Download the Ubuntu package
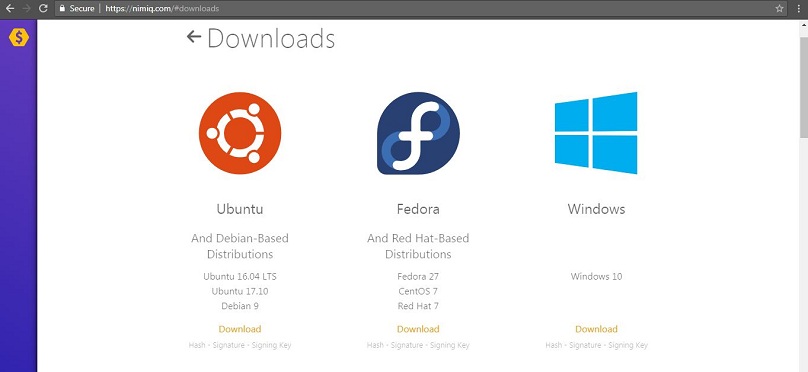808x372 pixels. (240, 329)
